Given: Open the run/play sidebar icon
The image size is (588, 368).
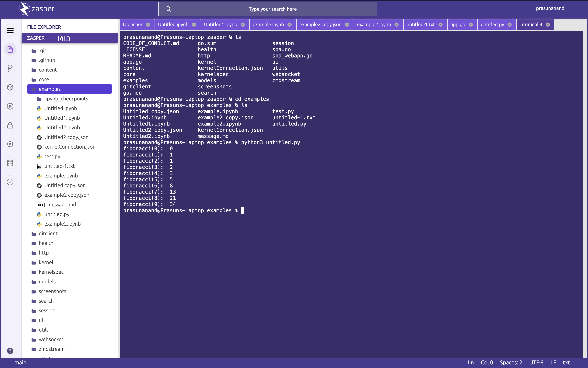Looking at the screenshot, I should (x=10, y=106).
